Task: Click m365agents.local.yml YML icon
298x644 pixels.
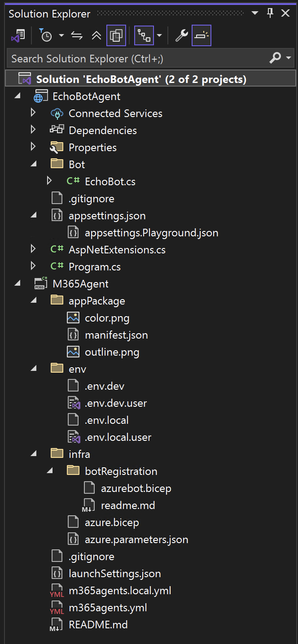Action: click(57, 591)
